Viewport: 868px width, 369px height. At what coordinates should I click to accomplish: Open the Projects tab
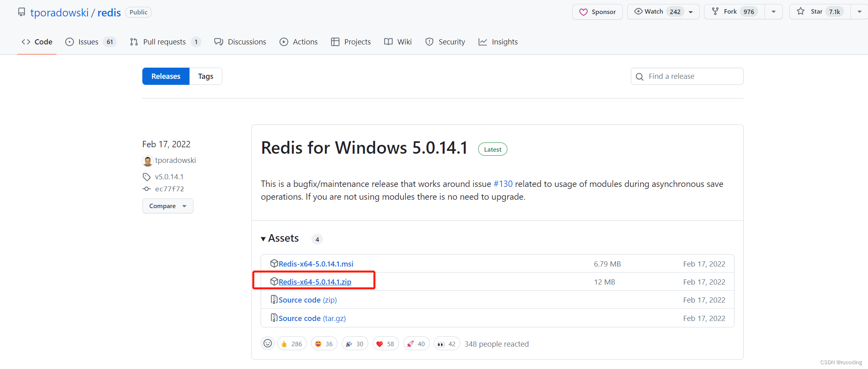[x=351, y=42]
